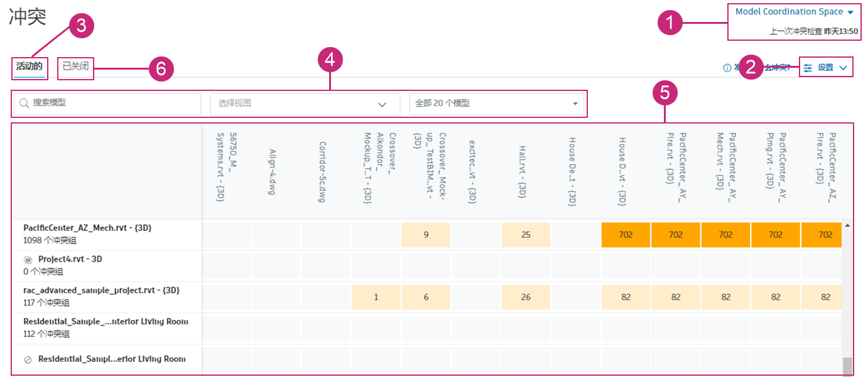Select the 活动的 tab
The width and height of the screenshot is (868, 377).
tap(30, 66)
